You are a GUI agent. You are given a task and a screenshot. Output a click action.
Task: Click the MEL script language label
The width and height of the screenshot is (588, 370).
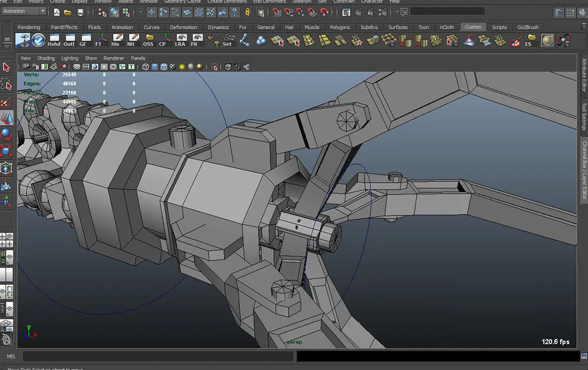[x=11, y=356]
